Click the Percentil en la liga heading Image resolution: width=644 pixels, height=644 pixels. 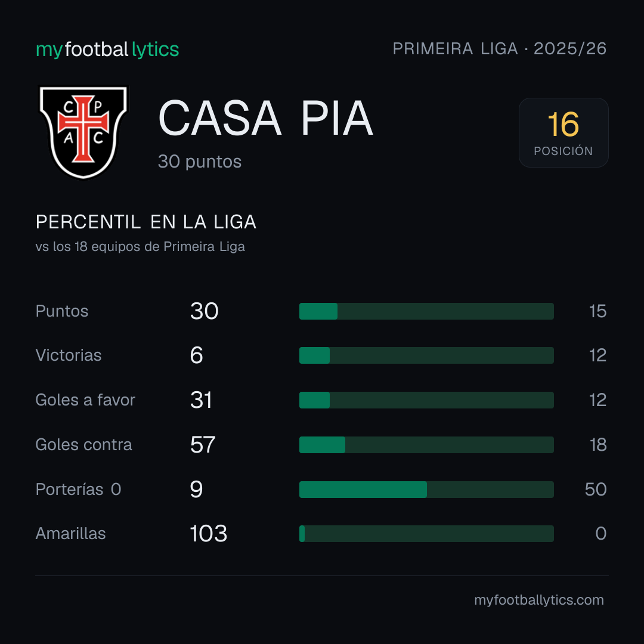[x=146, y=222]
